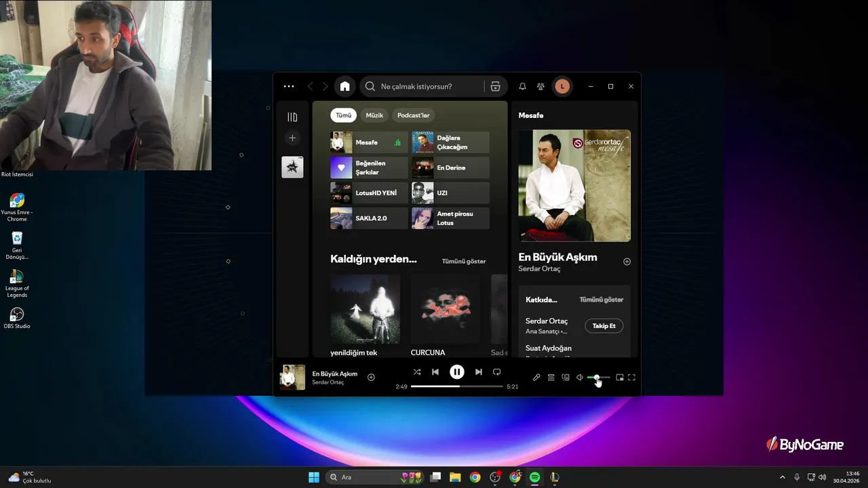Open the user profile avatar menu
Image resolution: width=868 pixels, height=488 pixels.
pyautogui.click(x=562, y=86)
